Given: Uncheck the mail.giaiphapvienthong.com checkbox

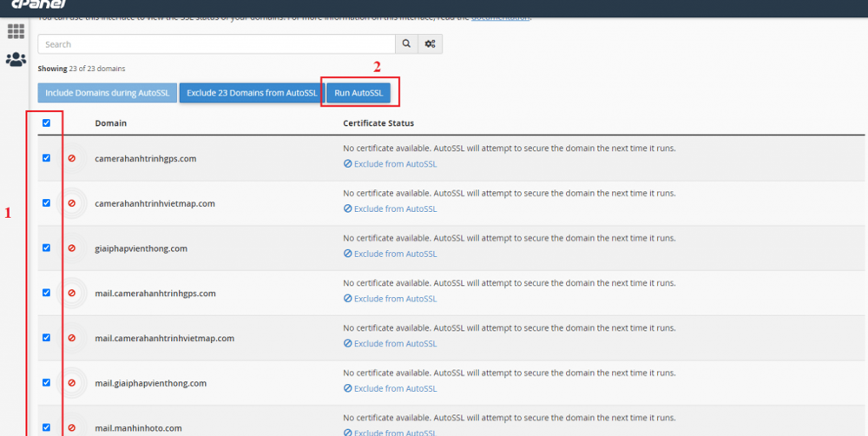Looking at the screenshot, I should [47, 382].
